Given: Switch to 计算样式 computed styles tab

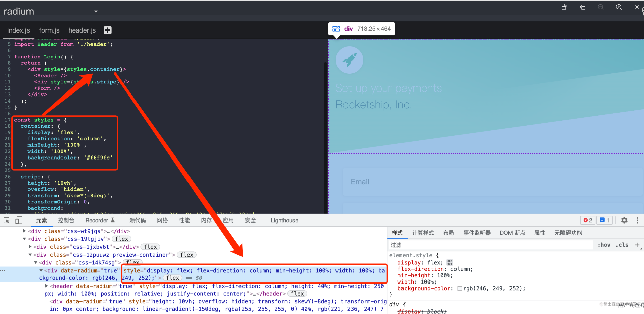Looking at the screenshot, I should [x=423, y=233].
